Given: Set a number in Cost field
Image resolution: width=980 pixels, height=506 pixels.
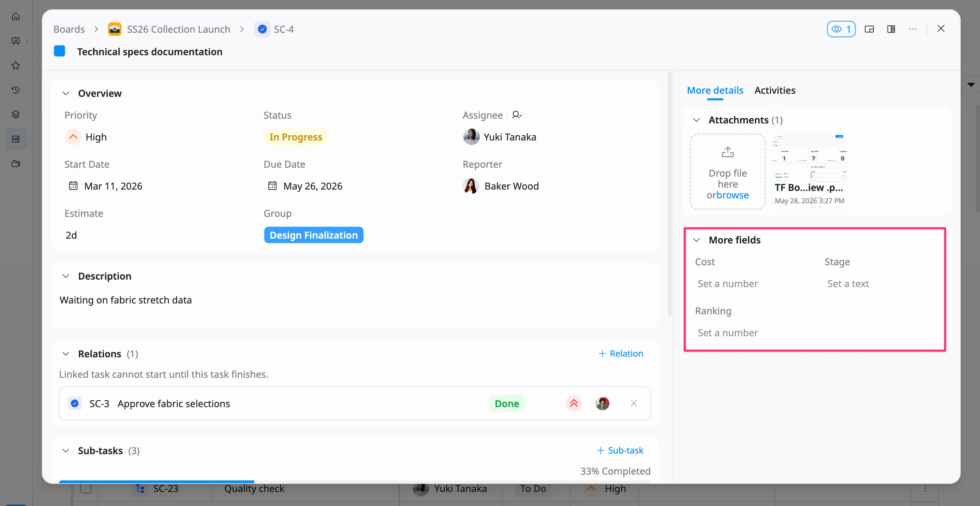Looking at the screenshot, I should coord(727,284).
